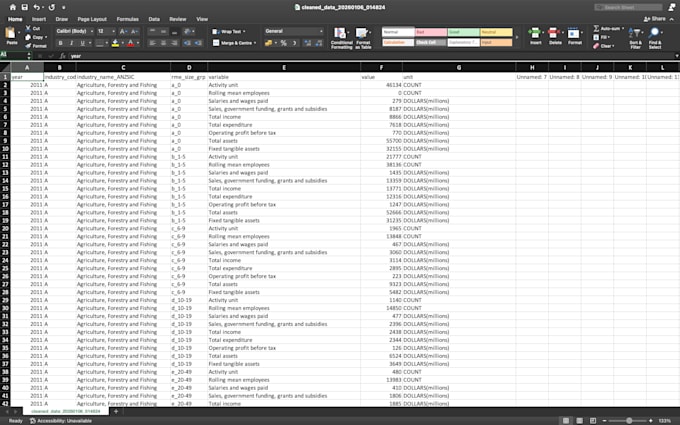Screen dimensions: 680x425
Task: Click the Name Box showing A1
Action: [x=16, y=56]
